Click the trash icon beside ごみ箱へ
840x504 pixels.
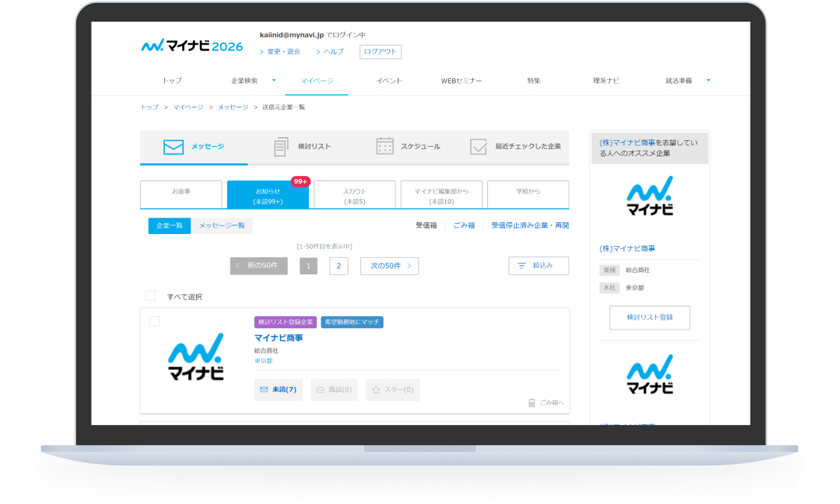point(531,403)
